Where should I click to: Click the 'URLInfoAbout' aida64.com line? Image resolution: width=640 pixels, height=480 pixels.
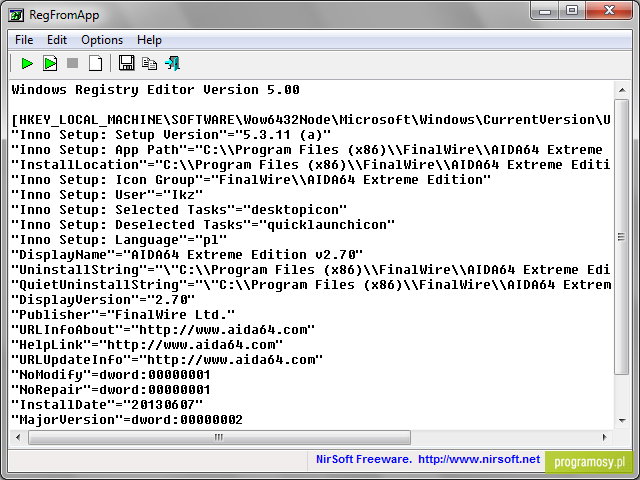coord(163,330)
